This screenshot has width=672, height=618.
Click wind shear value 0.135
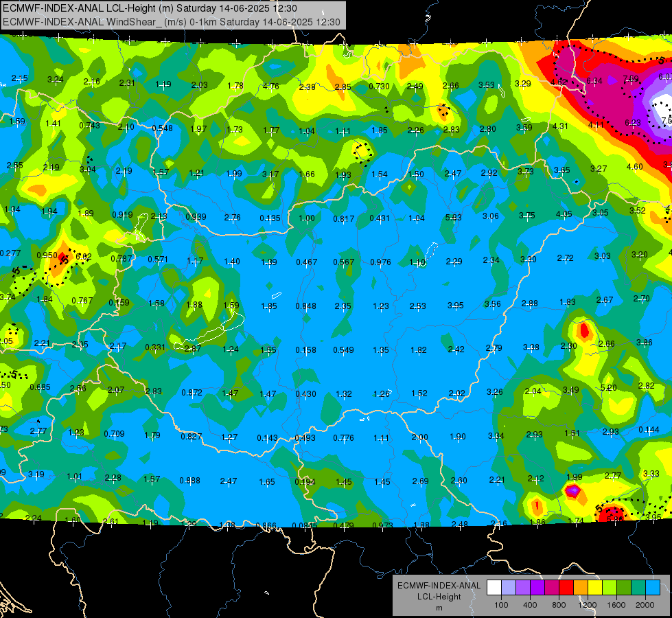pos(270,218)
